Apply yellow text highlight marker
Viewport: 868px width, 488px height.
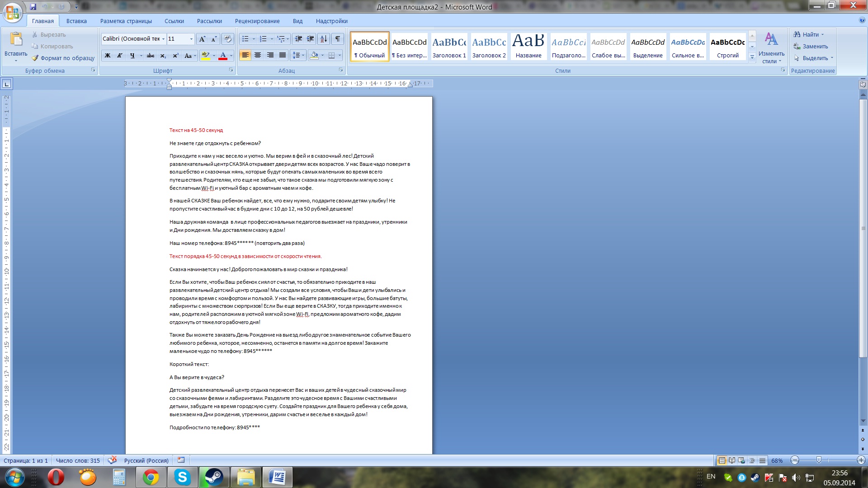point(206,56)
